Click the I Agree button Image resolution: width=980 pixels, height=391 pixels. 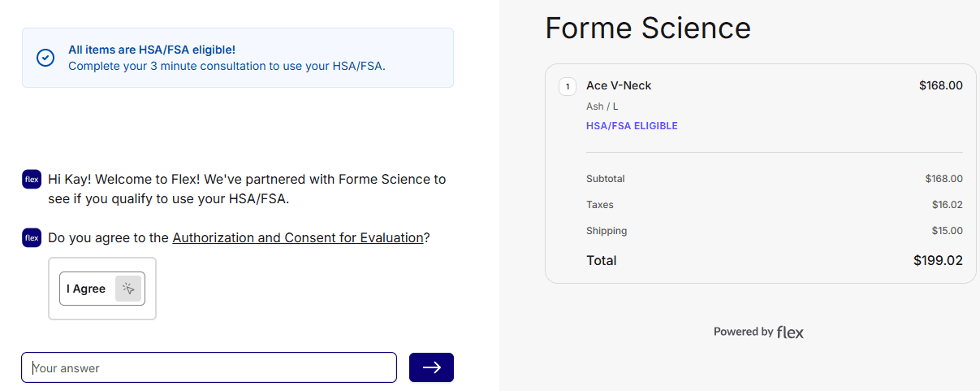pos(86,289)
